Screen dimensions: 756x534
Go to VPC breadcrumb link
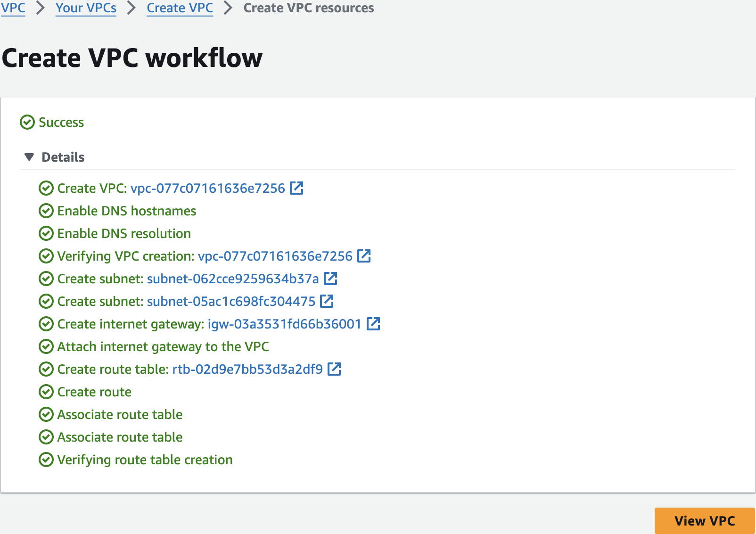pos(13,8)
